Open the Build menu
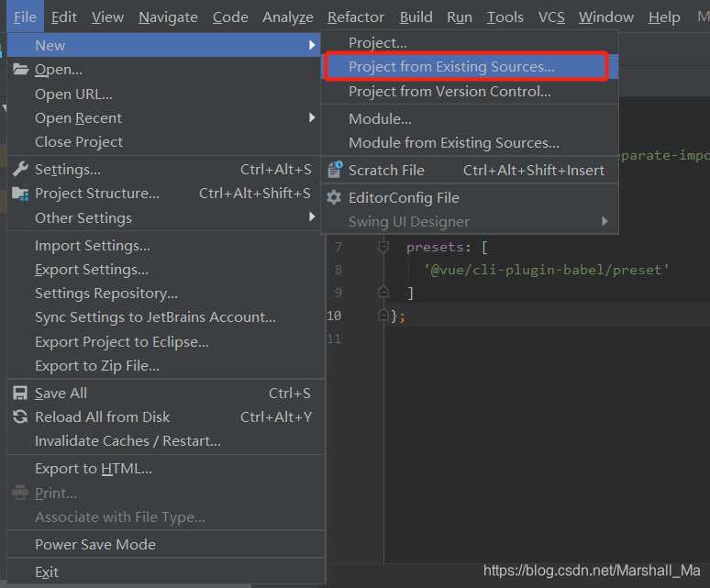Viewport: 710px width, 588px height. pos(416,17)
